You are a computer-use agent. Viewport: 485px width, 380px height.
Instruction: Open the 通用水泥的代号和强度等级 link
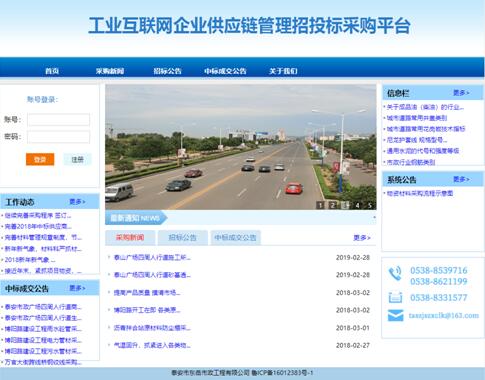click(x=423, y=151)
